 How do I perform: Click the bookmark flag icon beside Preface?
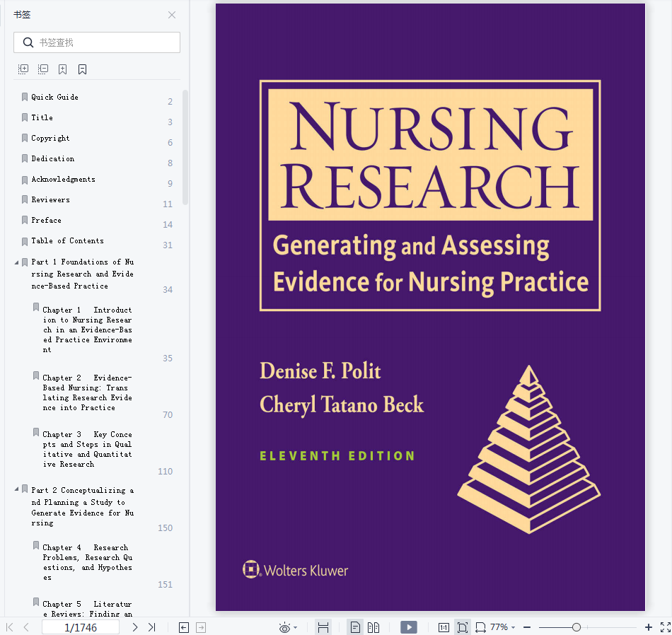click(x=25, y=221)
